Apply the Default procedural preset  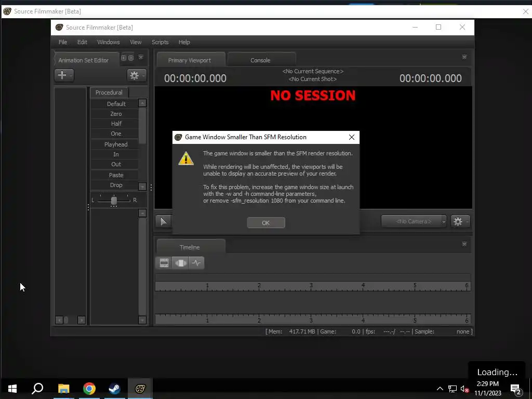[x=116, y=104]
